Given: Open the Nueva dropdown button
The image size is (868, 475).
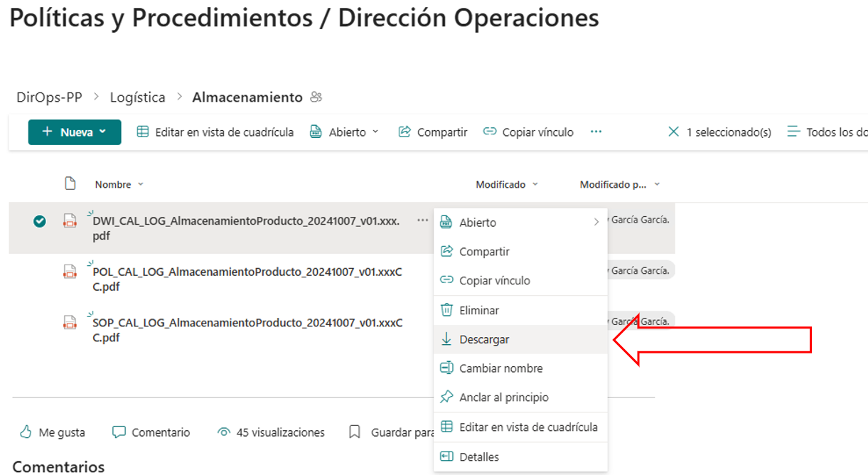Looking at the screenshot, I should click(x=75, y=132).
